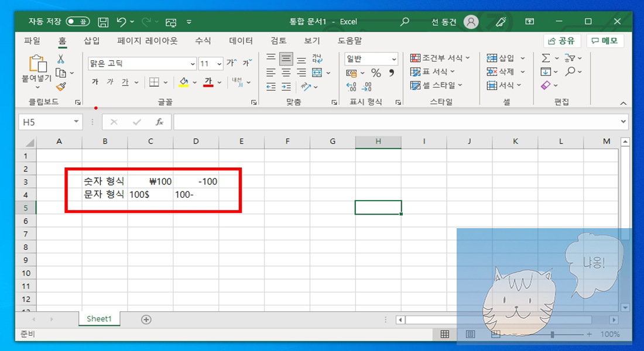Image resolution: width=644 pixels, height=351 pixels.
Task: Switch to the 삽입 tab
Action: click(91, 40)
